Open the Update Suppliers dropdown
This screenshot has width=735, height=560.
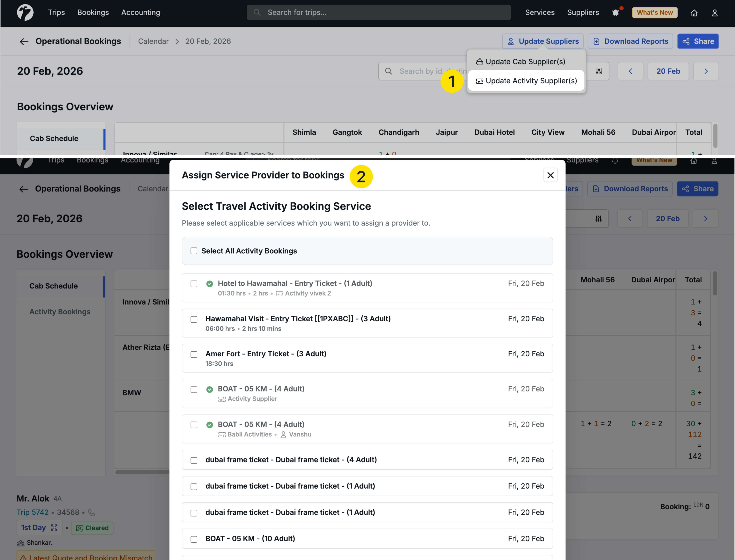point(543,41)
